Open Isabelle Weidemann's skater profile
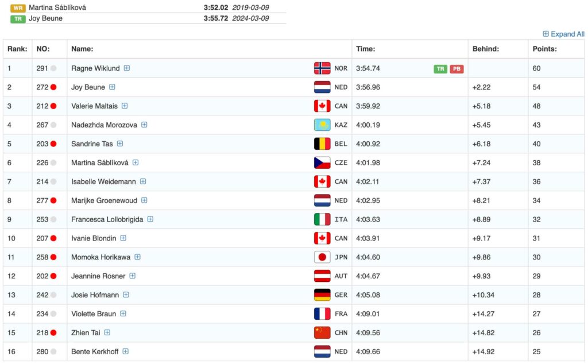588x364 pixels. (103, 181)
